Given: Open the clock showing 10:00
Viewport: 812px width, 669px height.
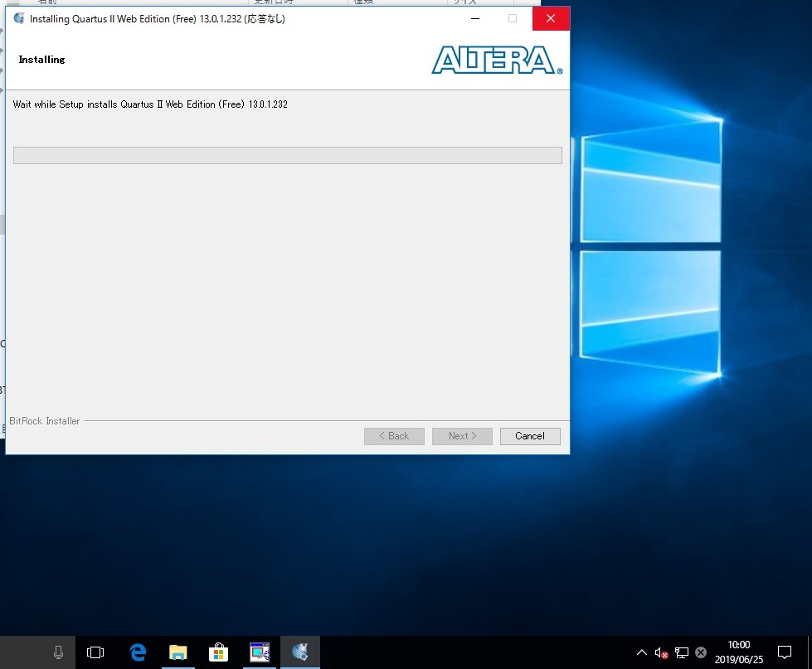Looking at the screenshot, I should [x=738, y=652].
